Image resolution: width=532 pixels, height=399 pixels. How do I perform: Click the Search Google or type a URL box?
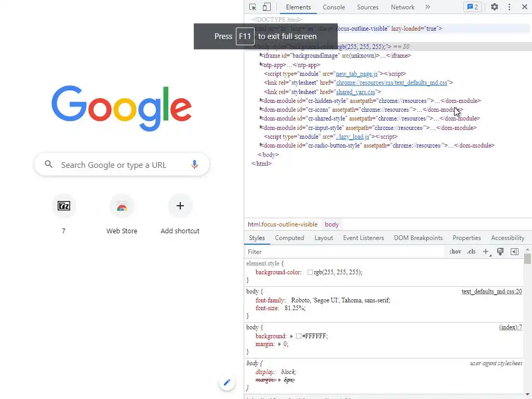122,165
